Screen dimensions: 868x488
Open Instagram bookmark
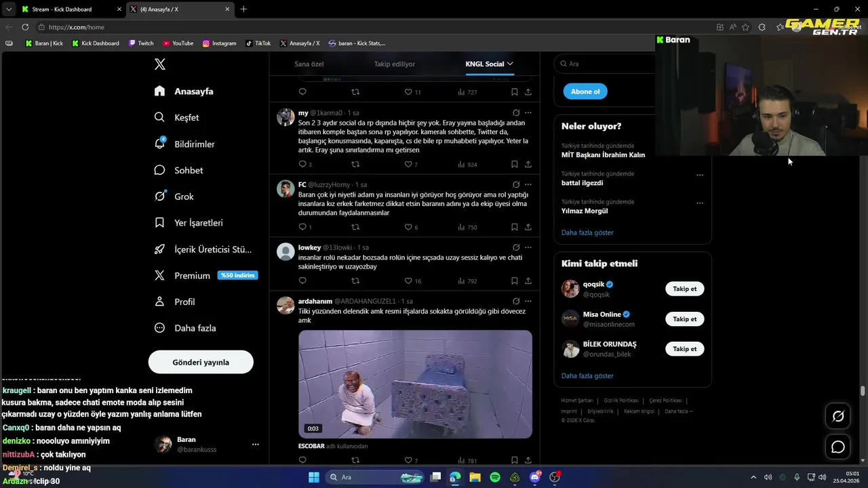(219, 43)
